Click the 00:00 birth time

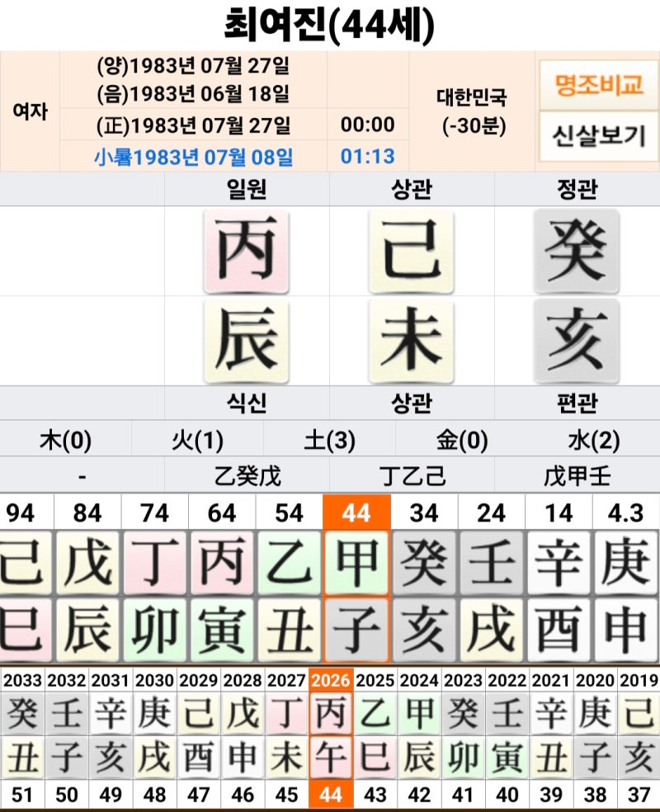click(367, 125)
